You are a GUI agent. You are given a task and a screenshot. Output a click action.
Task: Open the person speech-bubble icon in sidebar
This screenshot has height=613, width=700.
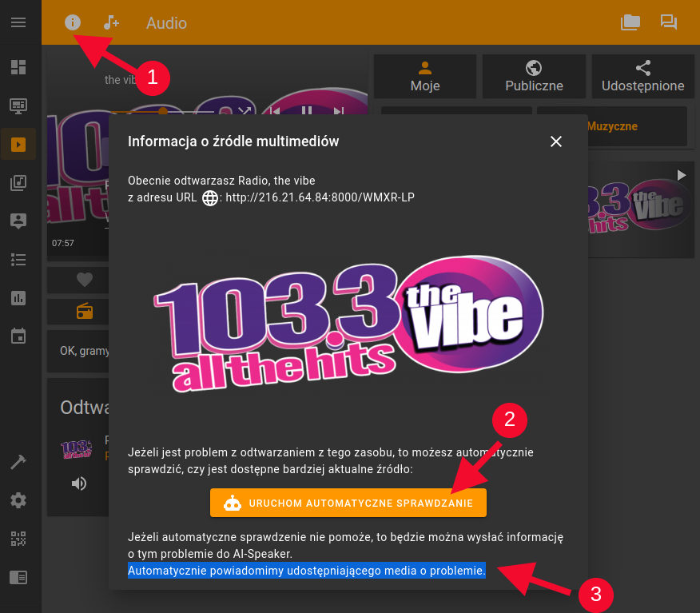tap(18, 221)
